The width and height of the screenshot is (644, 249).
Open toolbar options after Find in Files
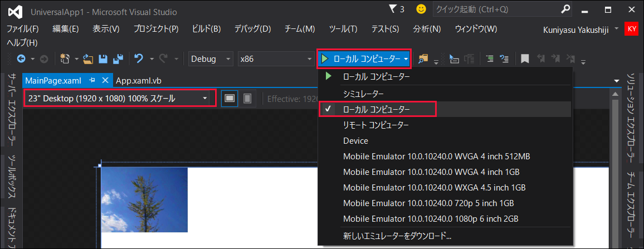(436, 62)
